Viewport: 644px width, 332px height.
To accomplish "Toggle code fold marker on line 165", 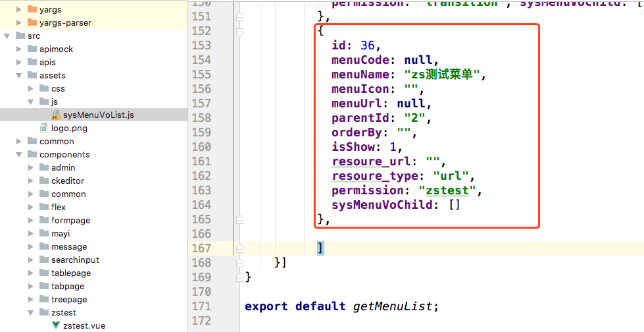I will (x=240, y=220).
